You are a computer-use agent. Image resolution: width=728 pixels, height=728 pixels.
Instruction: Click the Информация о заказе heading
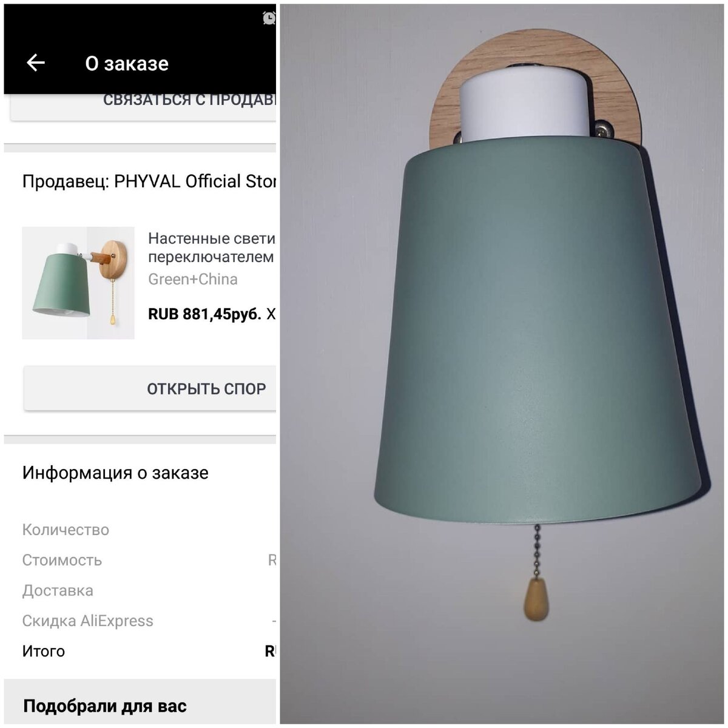[x=115, y=473]
